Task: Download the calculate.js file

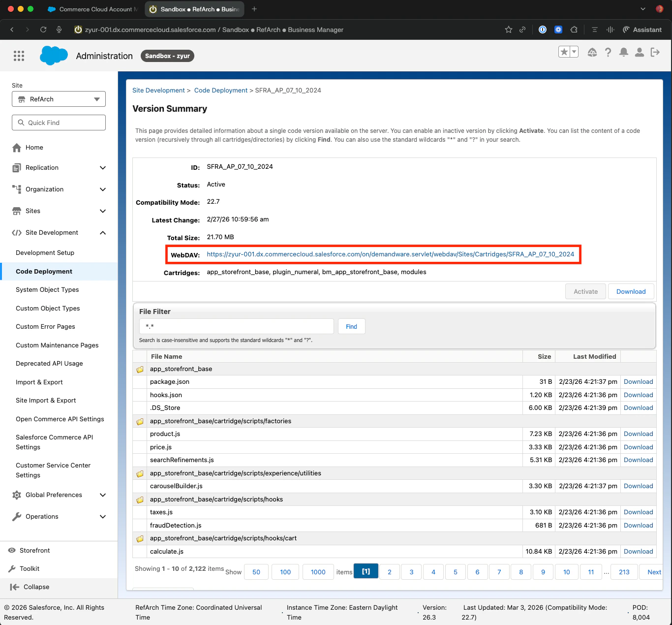Action: (639, 551)
